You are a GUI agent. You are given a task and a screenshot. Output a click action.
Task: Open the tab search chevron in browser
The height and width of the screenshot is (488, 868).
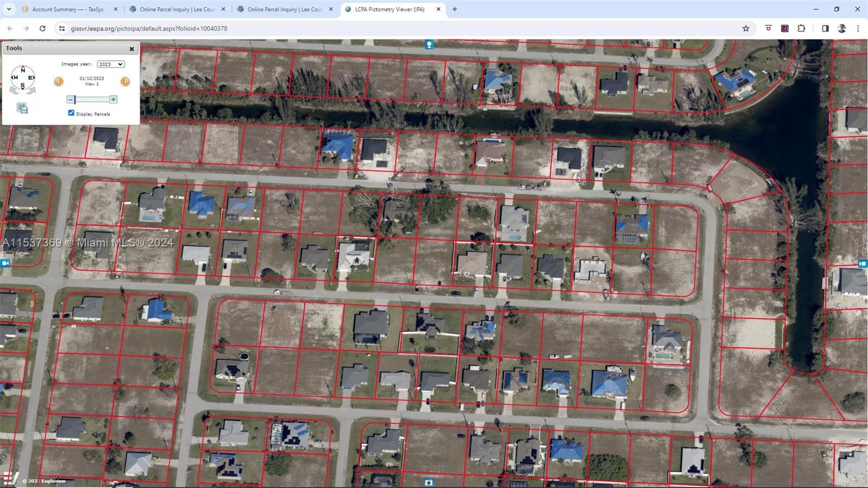(9, 9)
